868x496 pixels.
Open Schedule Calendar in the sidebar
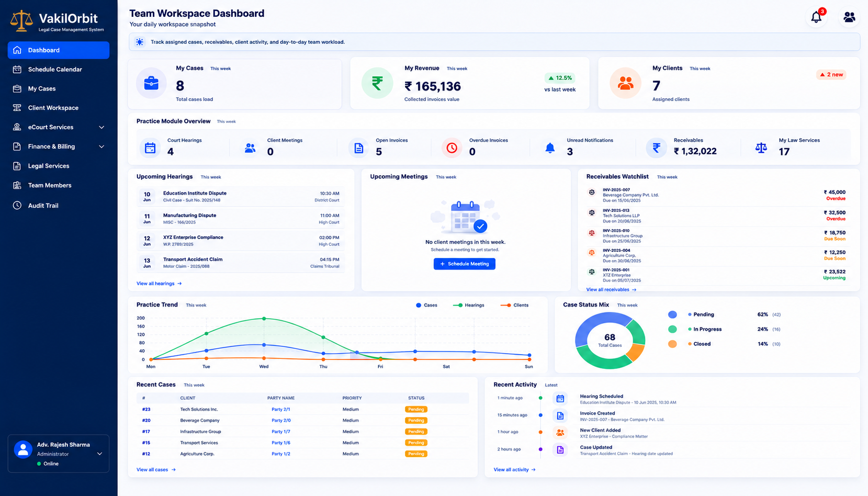tap(59, 70)
